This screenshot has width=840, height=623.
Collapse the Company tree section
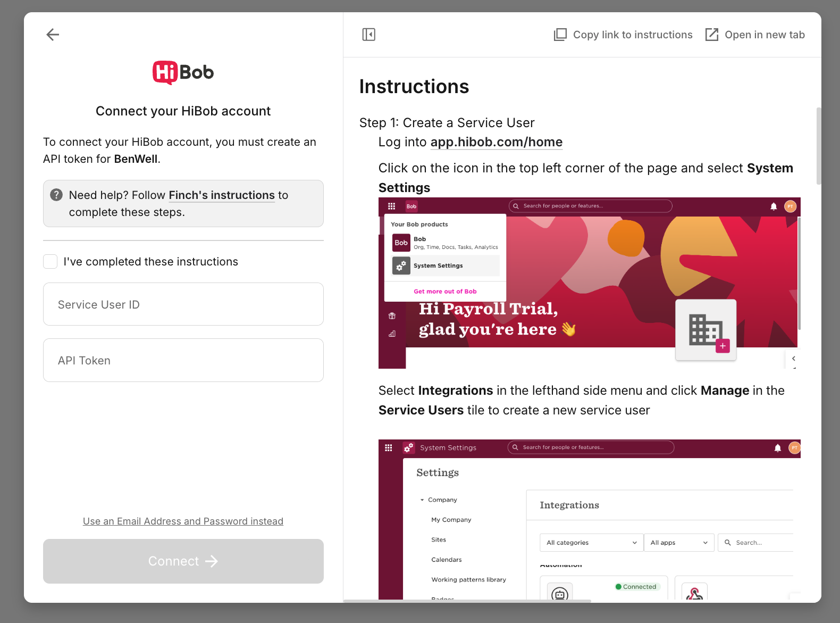pos(422,500)
